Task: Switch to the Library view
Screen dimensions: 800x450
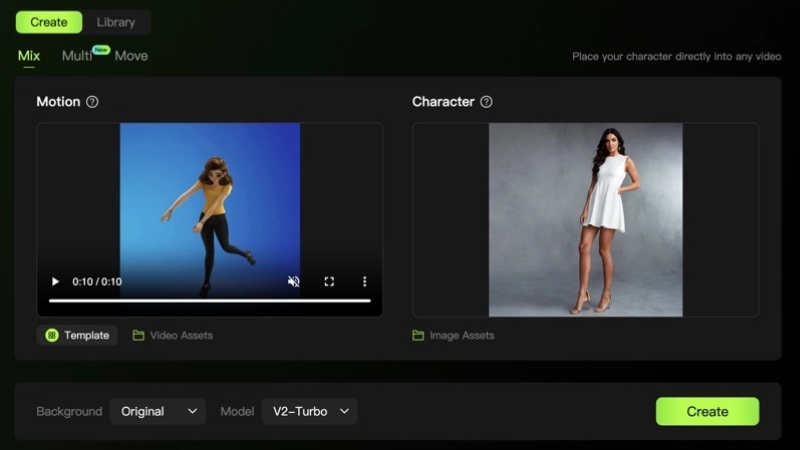Action: point(116,22)
